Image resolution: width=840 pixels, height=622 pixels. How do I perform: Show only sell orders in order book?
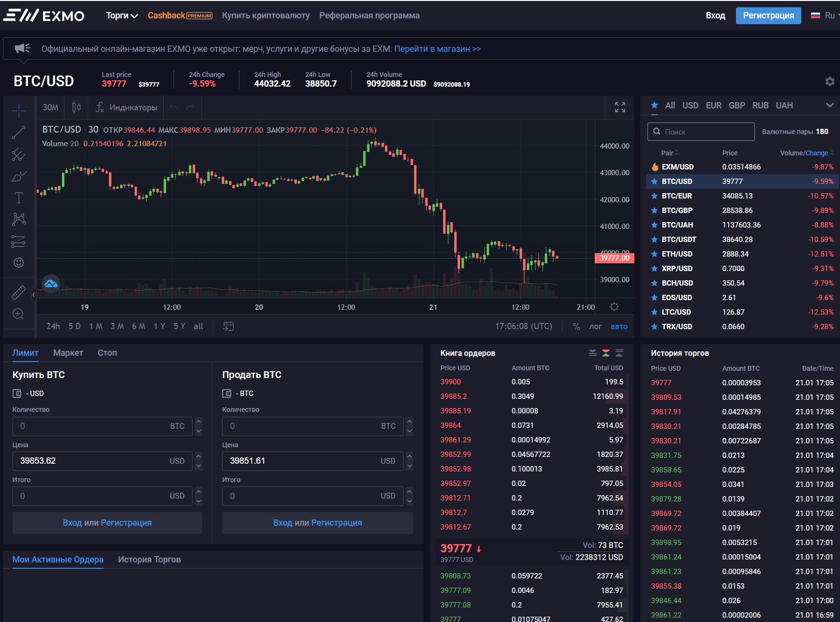593,353
